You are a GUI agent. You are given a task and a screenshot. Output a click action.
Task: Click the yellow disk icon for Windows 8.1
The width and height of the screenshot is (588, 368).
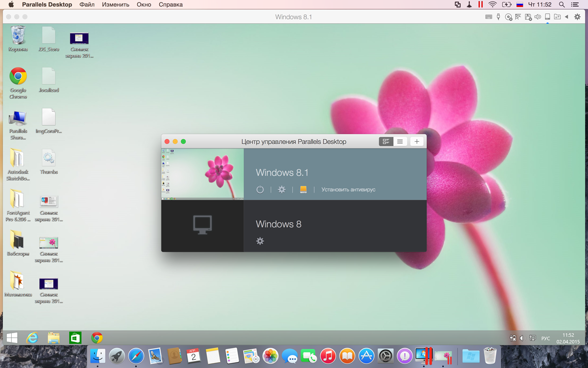coord(303,189)
